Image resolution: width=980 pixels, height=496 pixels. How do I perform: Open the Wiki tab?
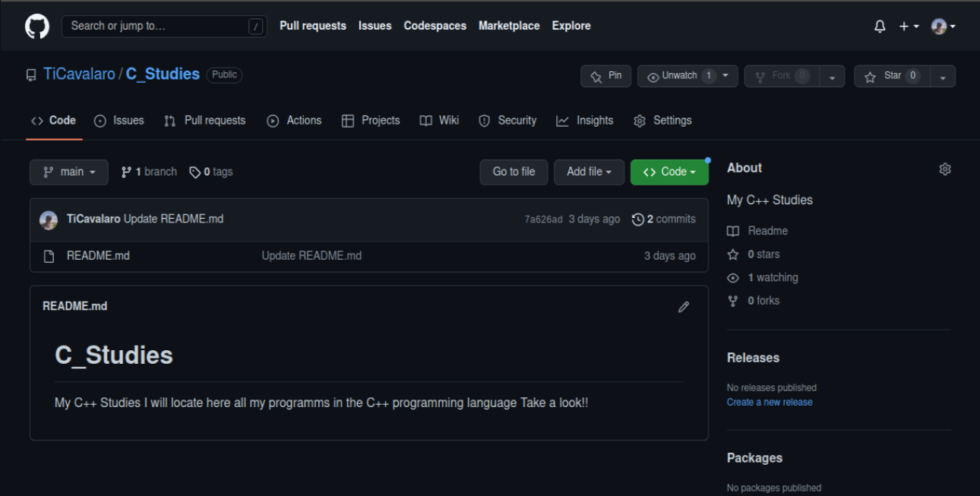[440, 121]
